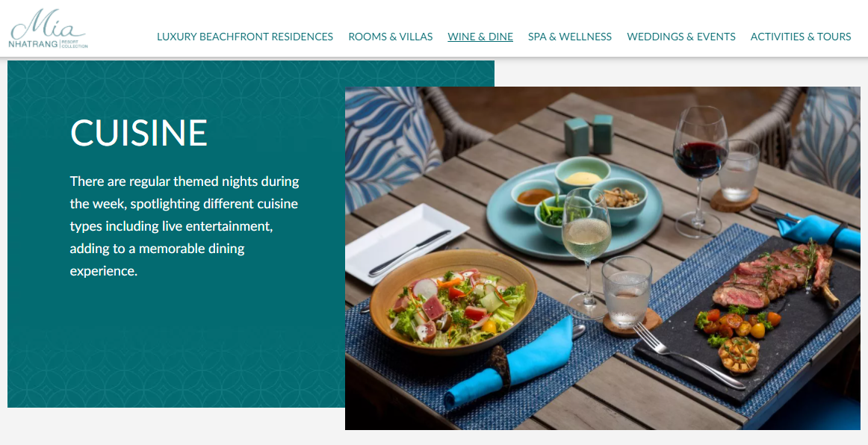Click the salad bowl in the photo
868x445 pixels.
coord(453,302)
